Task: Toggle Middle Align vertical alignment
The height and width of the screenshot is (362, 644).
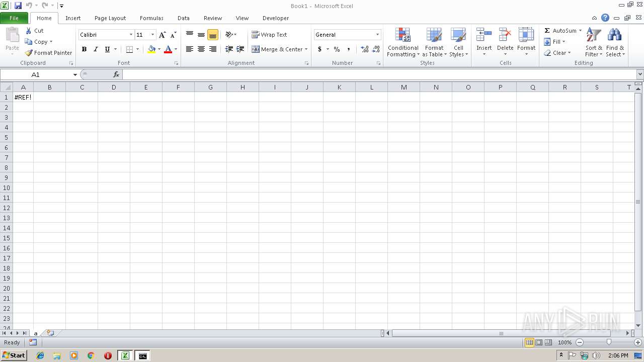Action: [x=201, y=35]
